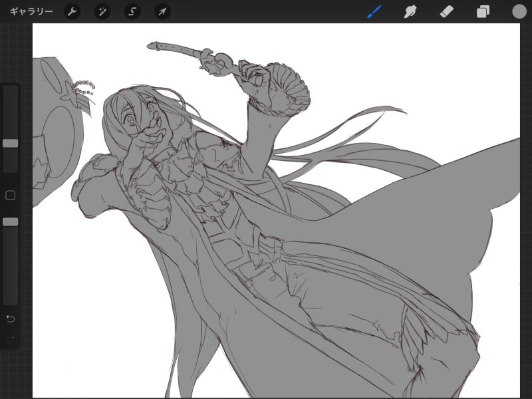Activate the Selection S-ribbon tool
Image resolution: width=532 pixels, height=399 pixels.
[x=132, y=12]
